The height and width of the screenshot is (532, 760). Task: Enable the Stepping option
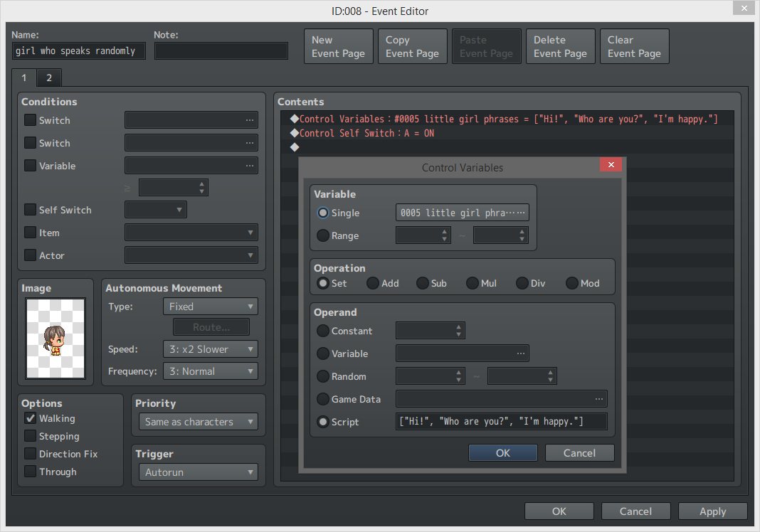[30, 436]
